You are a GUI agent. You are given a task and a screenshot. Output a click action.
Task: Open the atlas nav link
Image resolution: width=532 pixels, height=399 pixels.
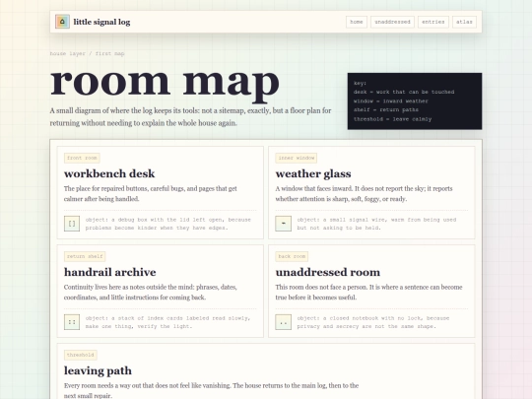[464, 22]
